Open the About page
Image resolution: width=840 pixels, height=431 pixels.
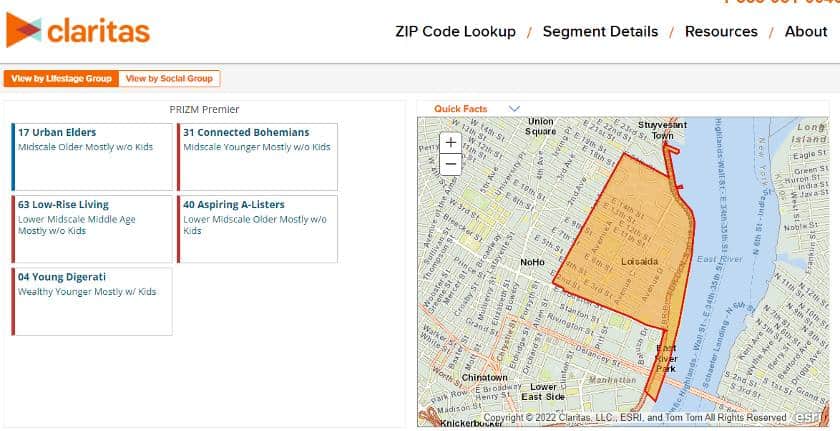(806, 32)
